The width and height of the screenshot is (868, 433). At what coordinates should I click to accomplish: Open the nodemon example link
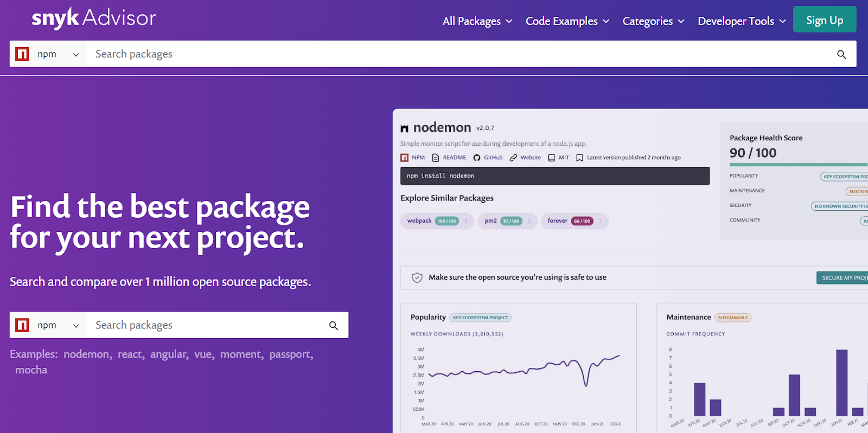tap(87, 354)
